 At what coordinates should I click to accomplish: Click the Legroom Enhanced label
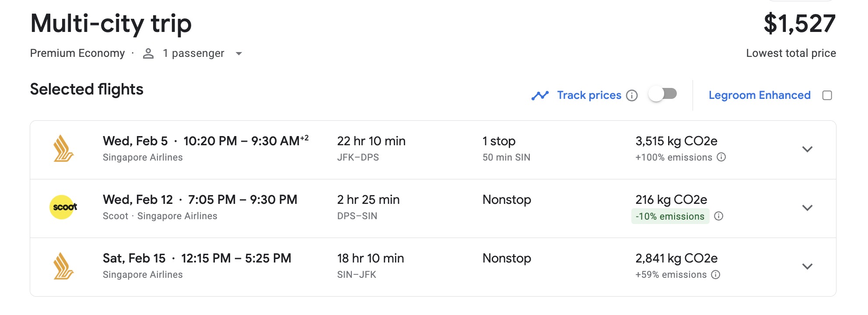tap(760, 95)
